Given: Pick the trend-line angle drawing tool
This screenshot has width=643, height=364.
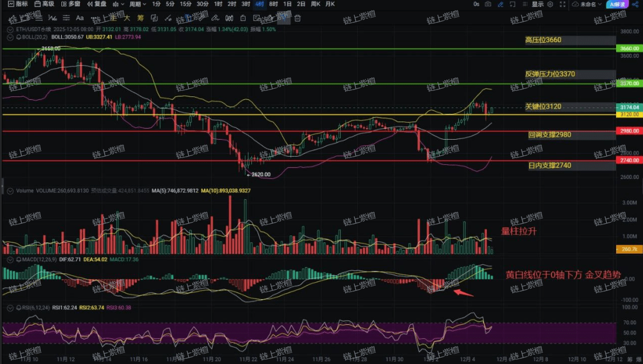Looking at the screenshot, I should click(x=53, y=18).
